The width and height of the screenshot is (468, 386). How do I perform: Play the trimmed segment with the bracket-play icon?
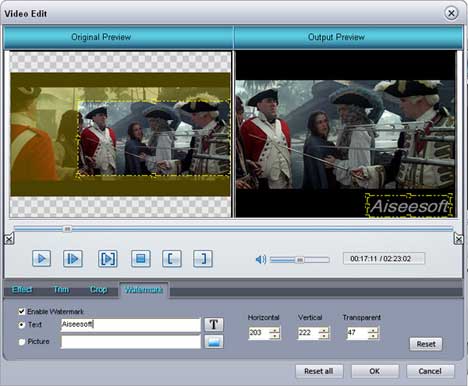click(108, 258)
